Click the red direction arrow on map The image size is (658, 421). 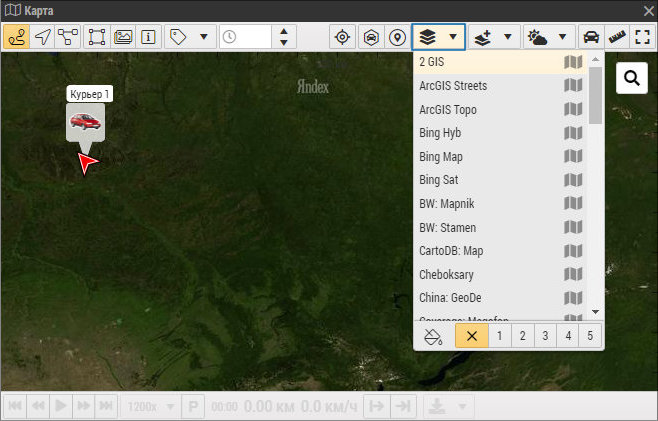[x=87, y=163]
